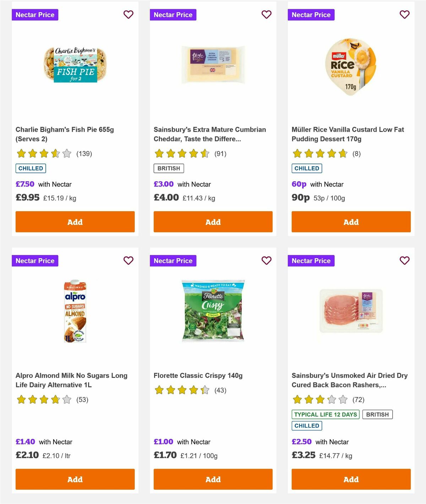Toggle the CHILLED filter tag on the Fish Pie
Image resolution: width=426 pixels, height=504 pixels.
(x=31, y=168)
